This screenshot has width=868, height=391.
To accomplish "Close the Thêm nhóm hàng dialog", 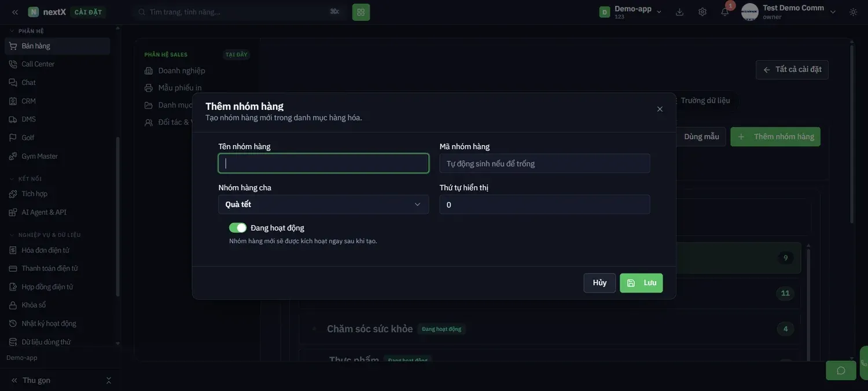I will [660, 109].
